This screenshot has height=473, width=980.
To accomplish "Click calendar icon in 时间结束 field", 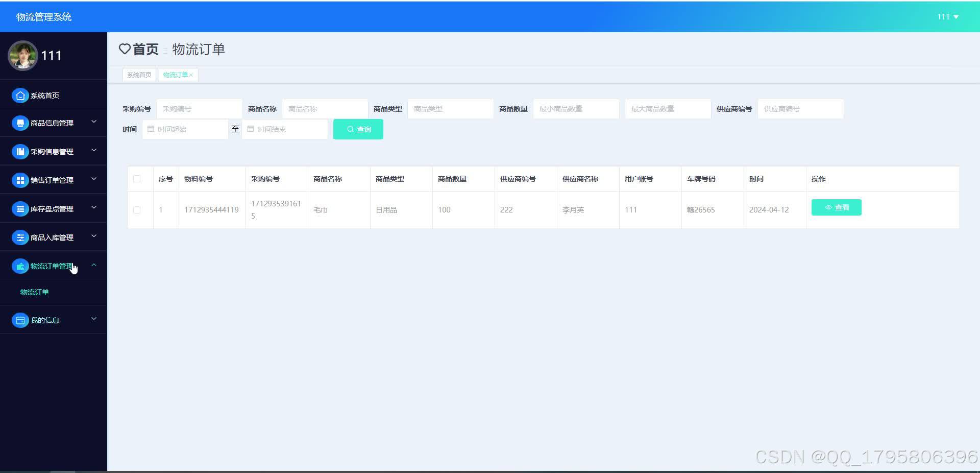I will (251, 129).
